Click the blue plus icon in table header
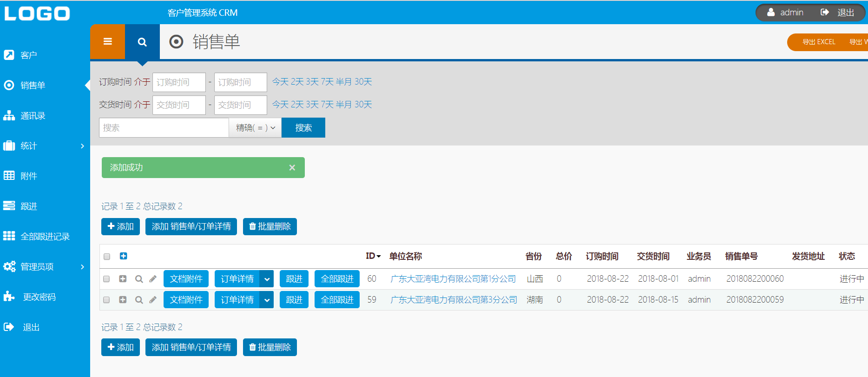 pyautogui.click(x=124, y=256)
